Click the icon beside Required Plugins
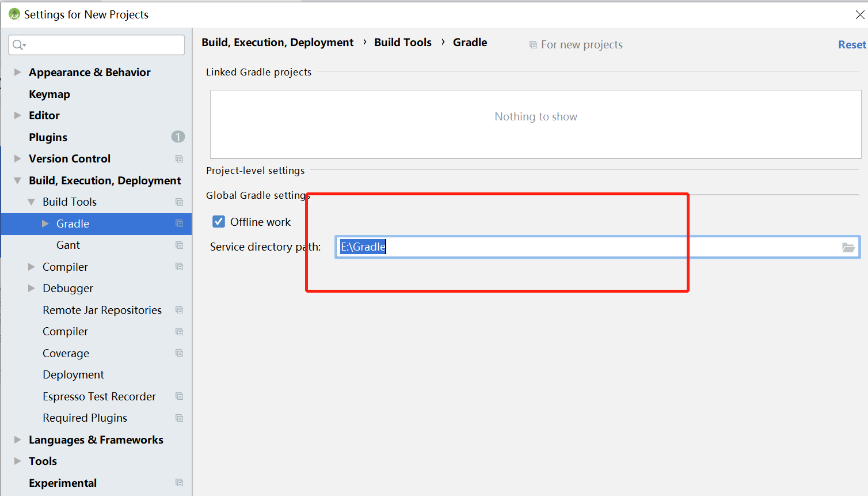868x496 pixels. [x=179, y=418]
